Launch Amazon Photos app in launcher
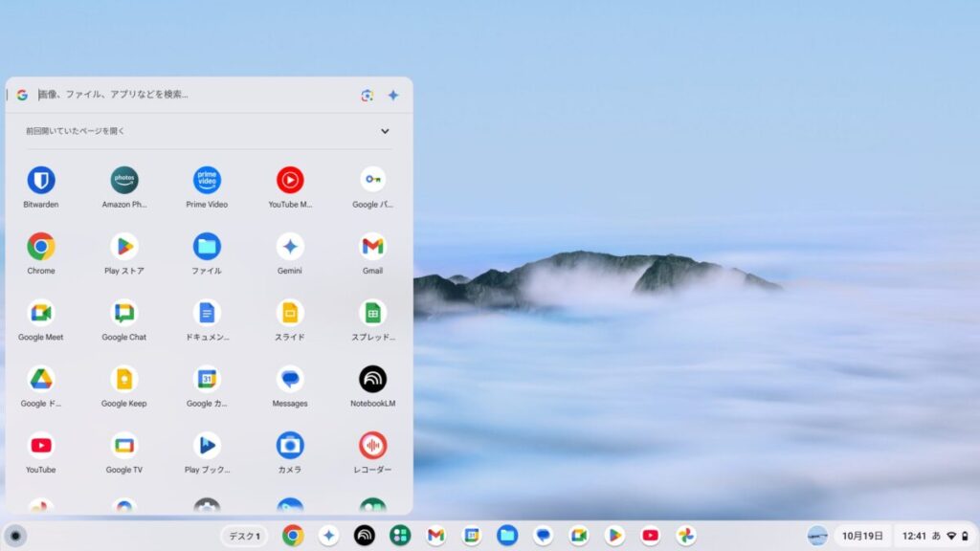980x551 pixels. coord(123,181)
